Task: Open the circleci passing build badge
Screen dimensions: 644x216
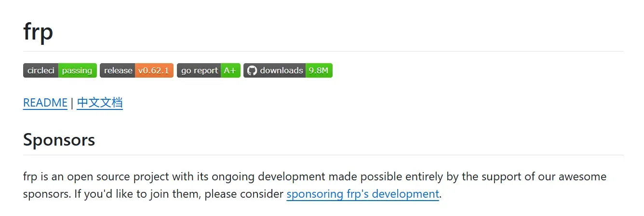Action: click(x=60, y=70)
